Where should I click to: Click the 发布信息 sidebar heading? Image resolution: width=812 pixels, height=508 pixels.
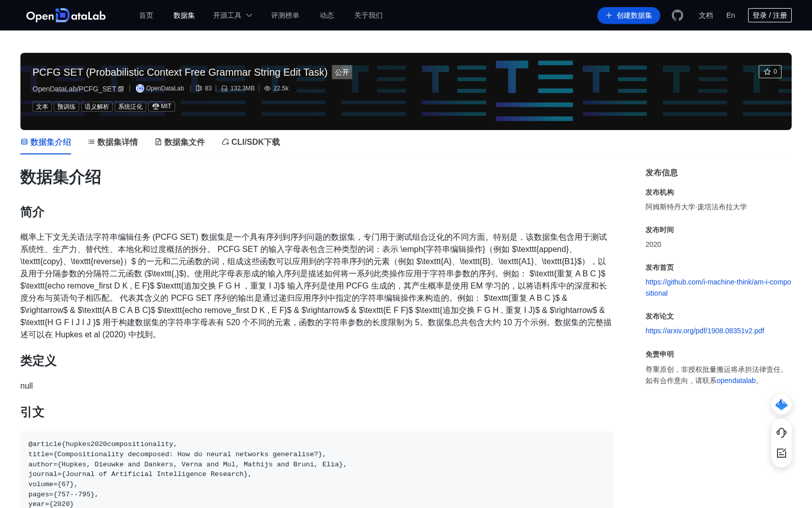(x=662, y=173)
